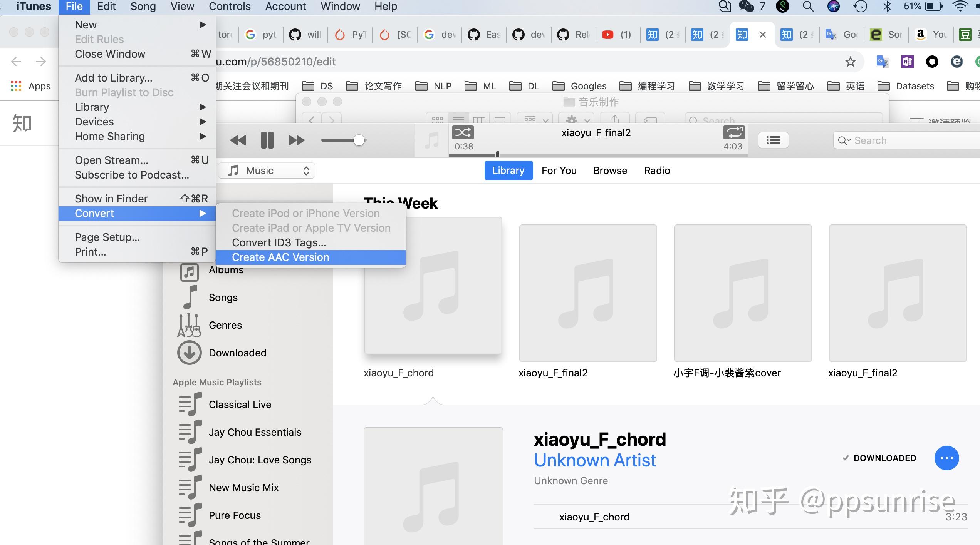The image size is (980, 545).
Task: Adjust the iTunes volume slider knob
Action: pos(359,140)
